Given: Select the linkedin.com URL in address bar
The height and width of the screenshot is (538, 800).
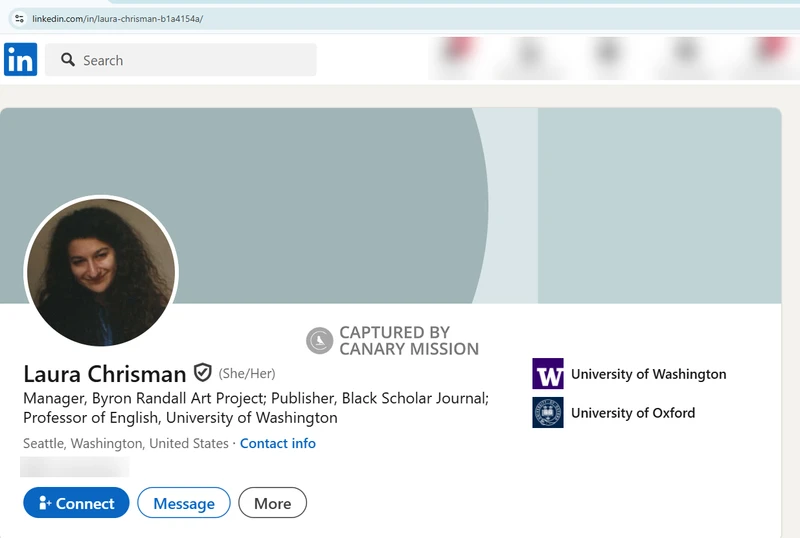Looking at the screenshot, I should [117, 18].
